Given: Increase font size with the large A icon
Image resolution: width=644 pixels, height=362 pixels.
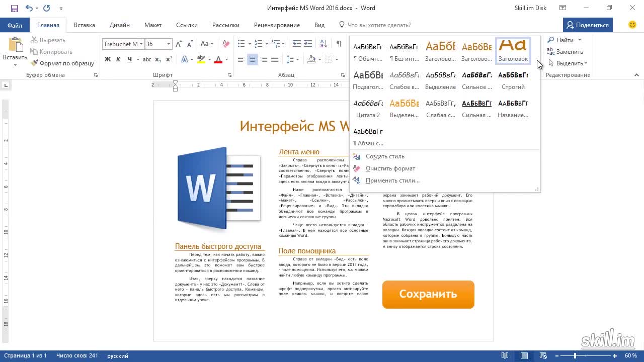Looking at the screenshot, I should (x=179, y=44).
